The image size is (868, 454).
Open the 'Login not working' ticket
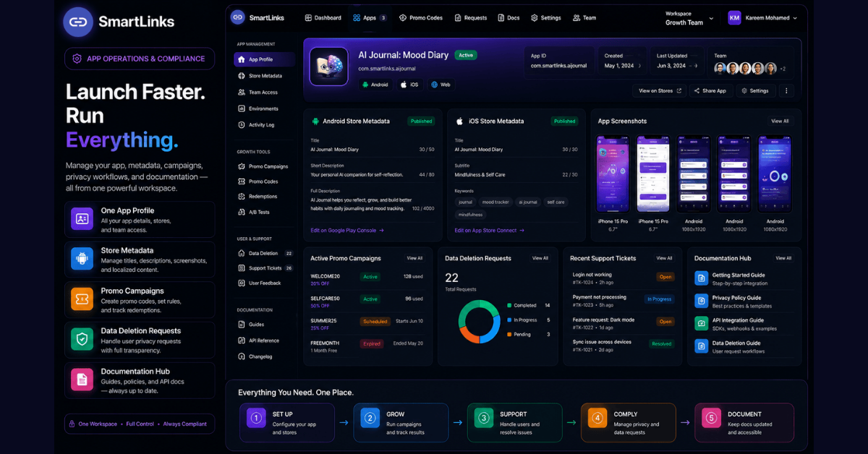(x=623, y=278)
